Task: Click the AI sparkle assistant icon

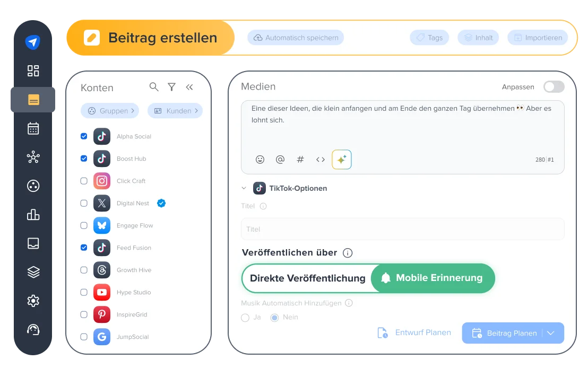Action: click(341, 160)
